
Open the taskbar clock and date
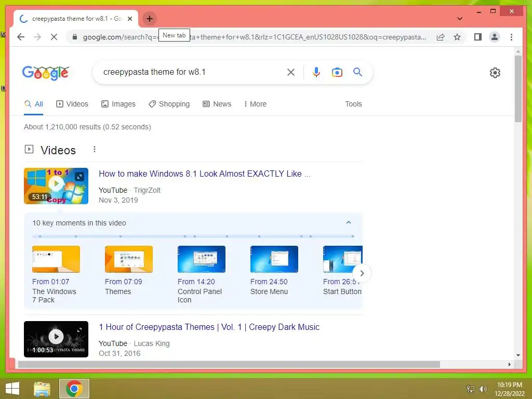509,389
